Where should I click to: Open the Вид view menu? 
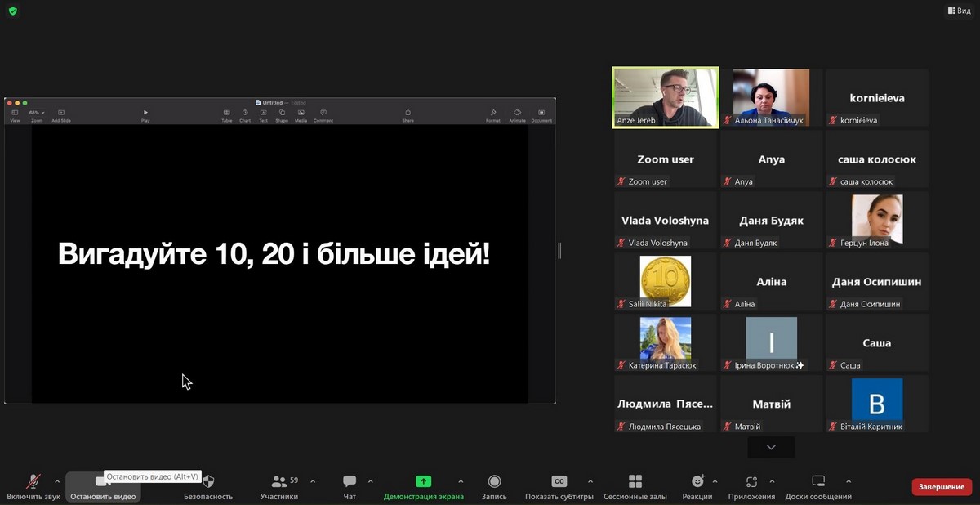959,11
